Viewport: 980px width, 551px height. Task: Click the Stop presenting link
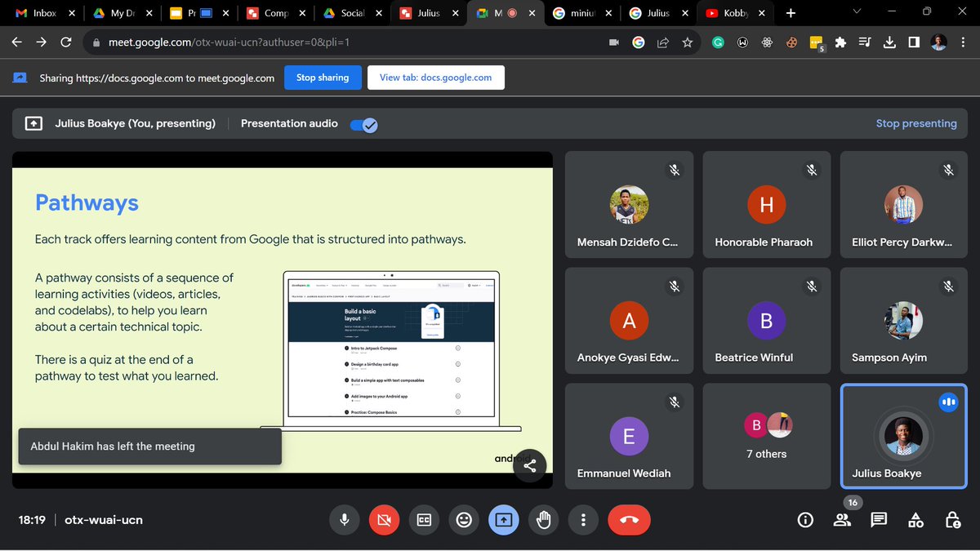pos(916,122)
